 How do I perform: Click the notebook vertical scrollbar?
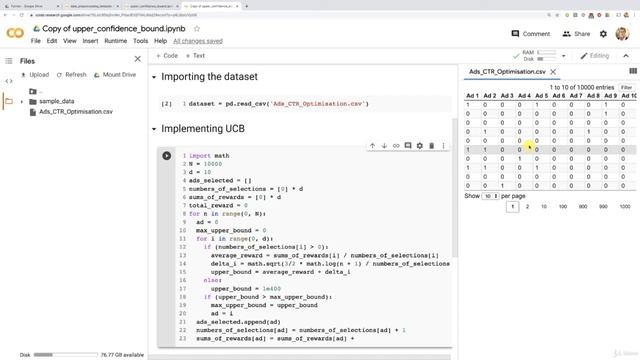tap(454, 188)
